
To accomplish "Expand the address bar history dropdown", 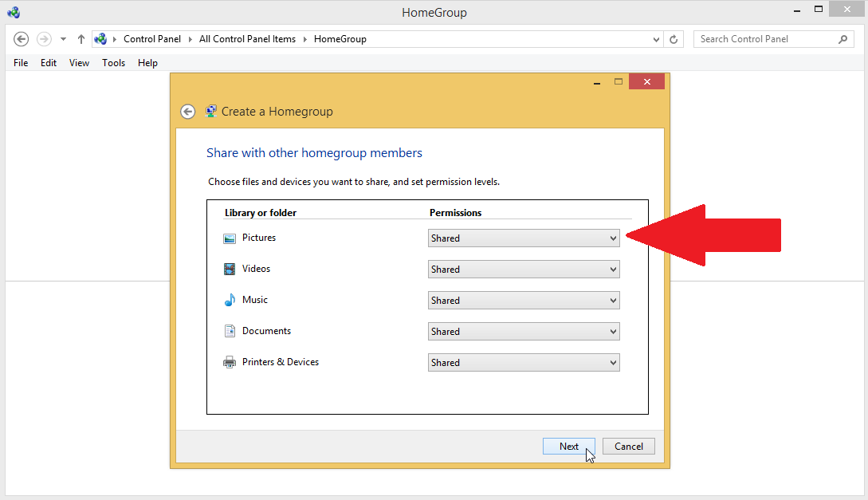I will (x=656, y=39).
